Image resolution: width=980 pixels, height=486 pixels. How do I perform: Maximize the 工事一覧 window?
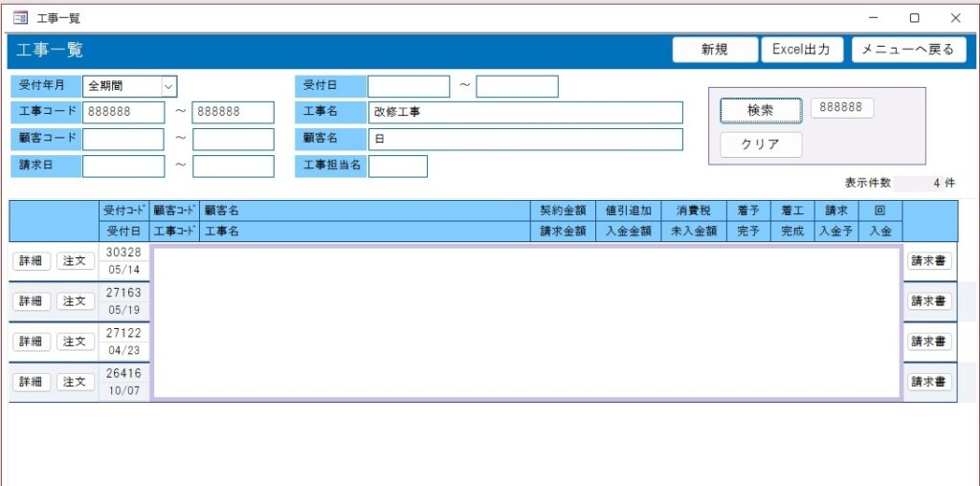(914, 18)
